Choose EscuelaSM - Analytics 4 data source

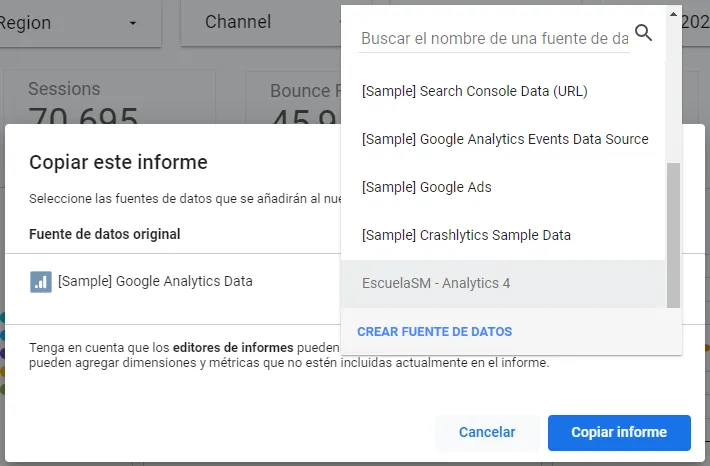[x=503, y=283]
